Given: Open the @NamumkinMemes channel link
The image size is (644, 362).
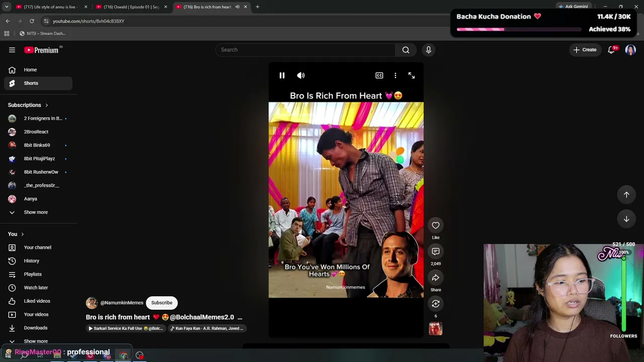Looking at the screenshot, I should click(122, 303).
